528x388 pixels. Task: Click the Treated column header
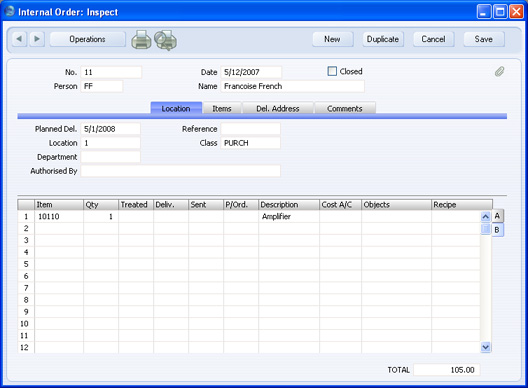coord(136,205)
